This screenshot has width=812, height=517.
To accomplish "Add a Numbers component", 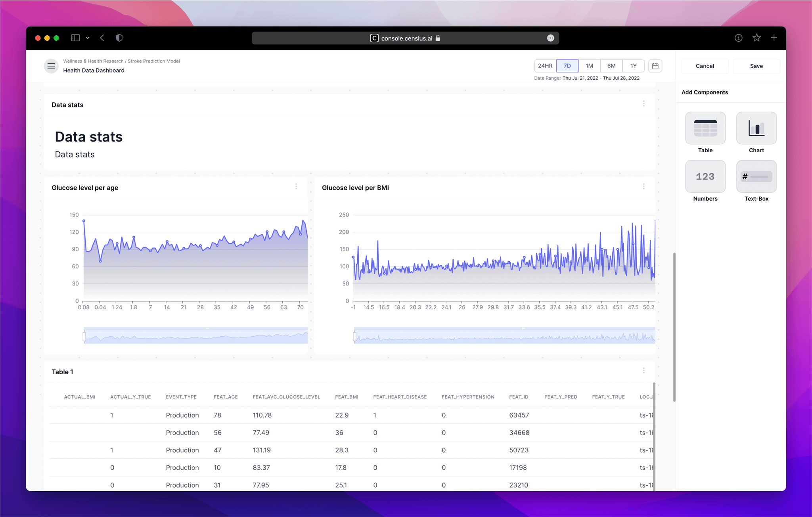I will (705, 176).
